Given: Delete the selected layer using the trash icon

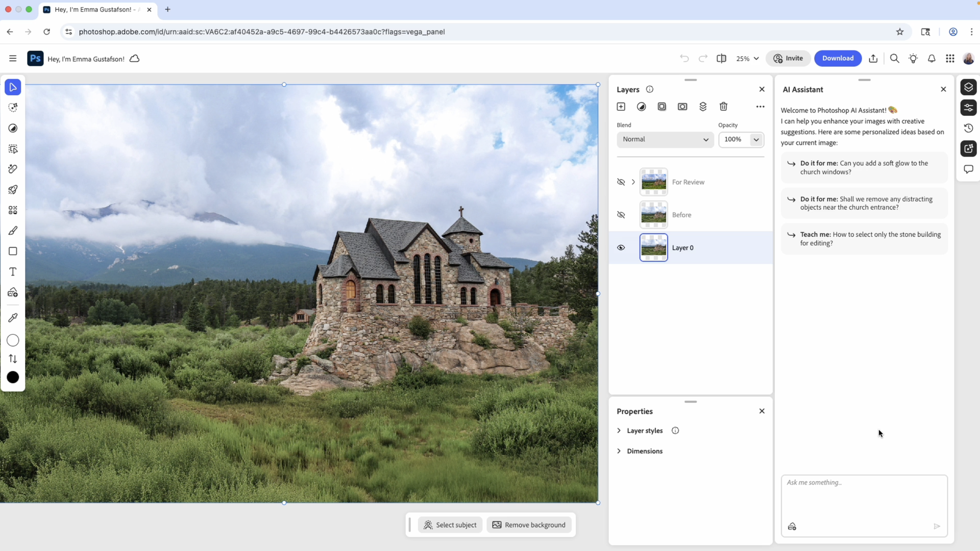Looking at the screenshot, I should [x=723, y=106].
